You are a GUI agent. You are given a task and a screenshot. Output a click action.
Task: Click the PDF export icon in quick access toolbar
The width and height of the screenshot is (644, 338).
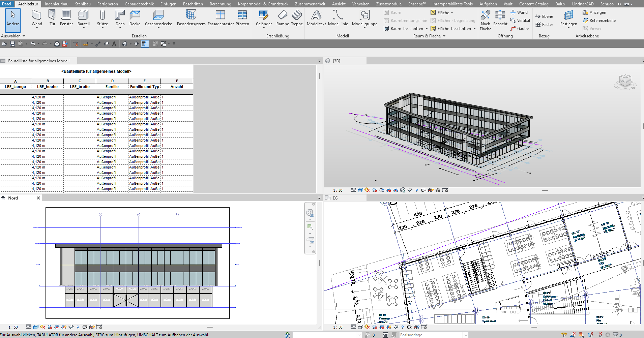[65, 44]
